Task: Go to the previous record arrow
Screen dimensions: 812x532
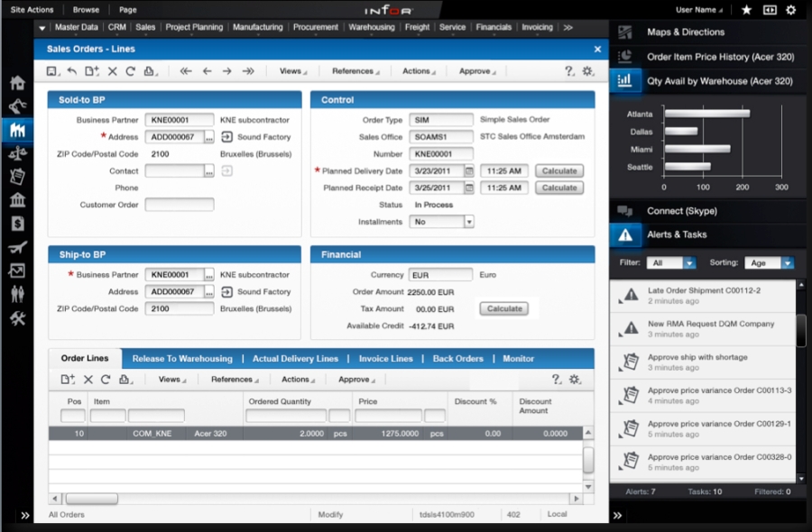Action: [208, 71]
